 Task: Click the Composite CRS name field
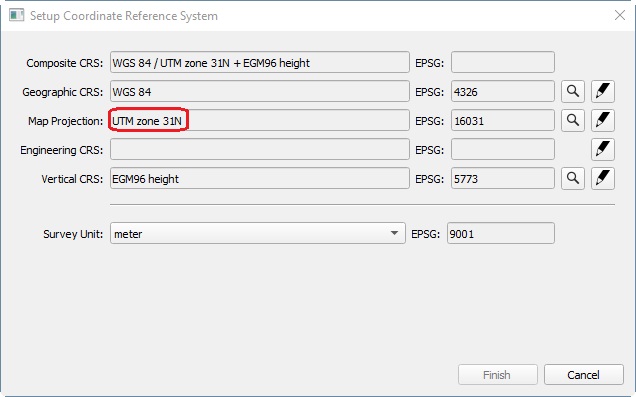(260, 62)
